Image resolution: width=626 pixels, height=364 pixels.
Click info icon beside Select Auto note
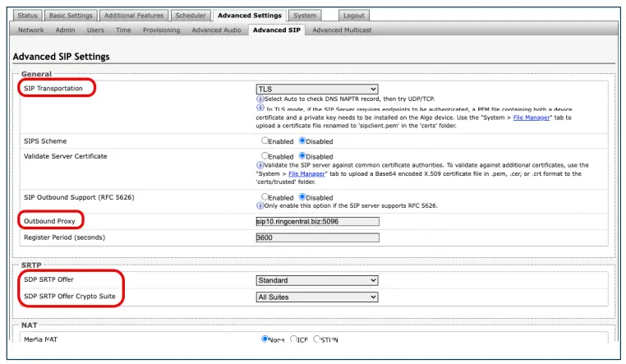(x=260, y=99)
